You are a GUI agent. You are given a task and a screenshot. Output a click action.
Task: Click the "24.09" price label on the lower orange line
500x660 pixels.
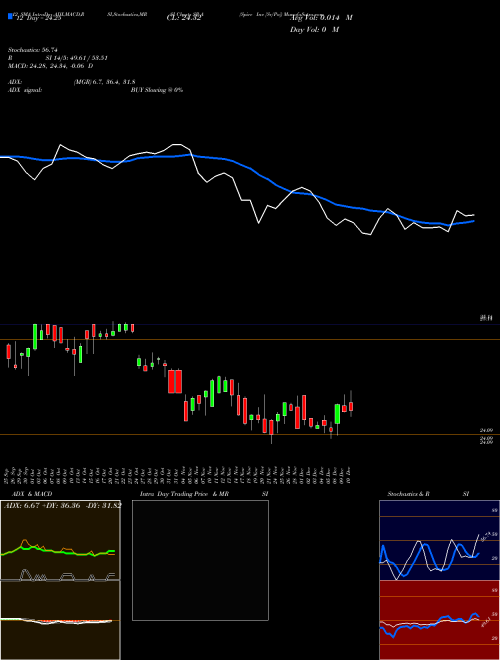(486, 431)
